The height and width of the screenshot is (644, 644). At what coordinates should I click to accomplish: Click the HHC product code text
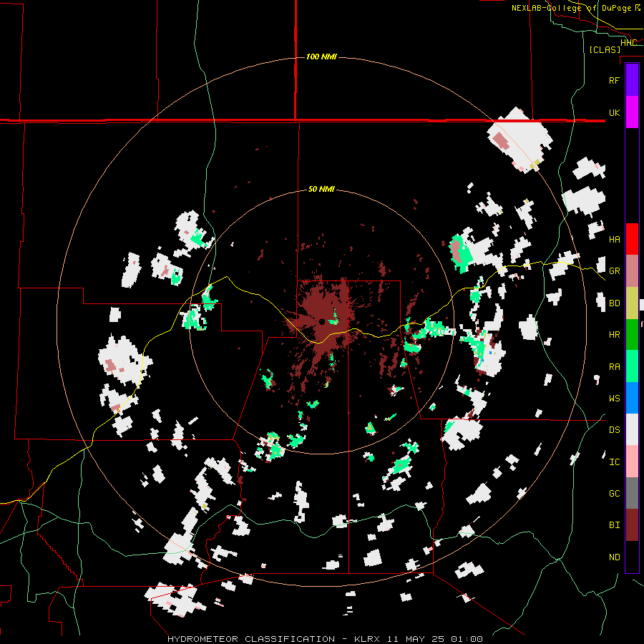point(628,43)
